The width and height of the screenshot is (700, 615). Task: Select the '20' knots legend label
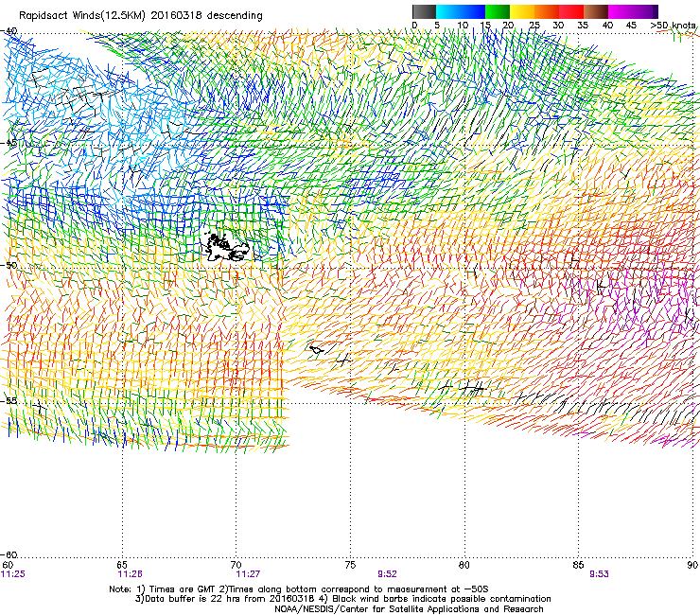point(509,26)
